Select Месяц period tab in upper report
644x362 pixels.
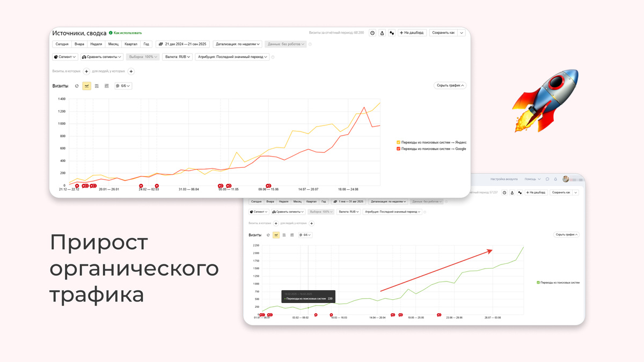pyautogui.click(x=113, y=45)
